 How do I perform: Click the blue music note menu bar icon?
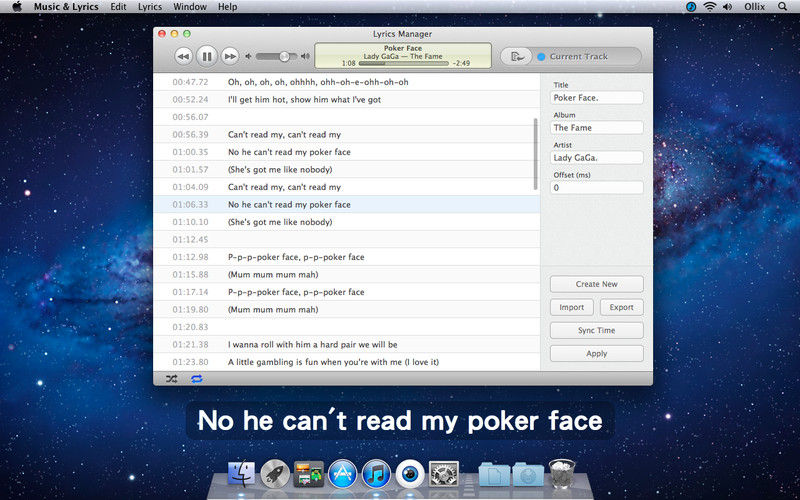coord(691,7)
